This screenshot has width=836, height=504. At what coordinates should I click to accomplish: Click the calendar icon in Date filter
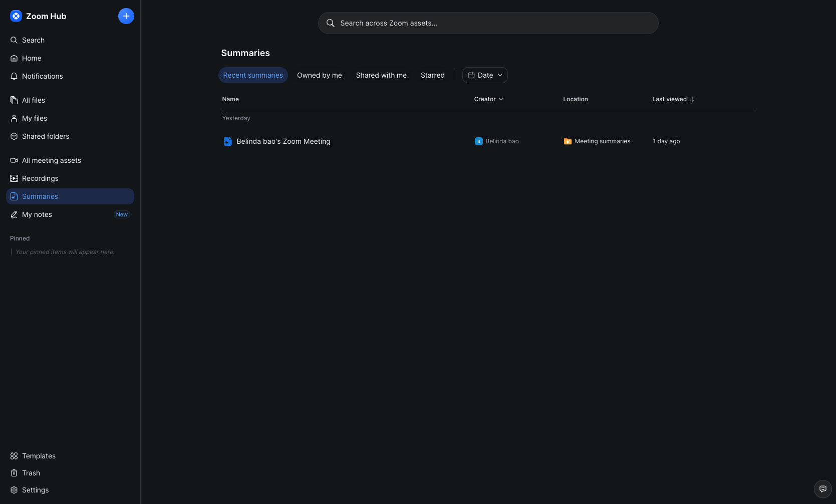coord(471,75)
